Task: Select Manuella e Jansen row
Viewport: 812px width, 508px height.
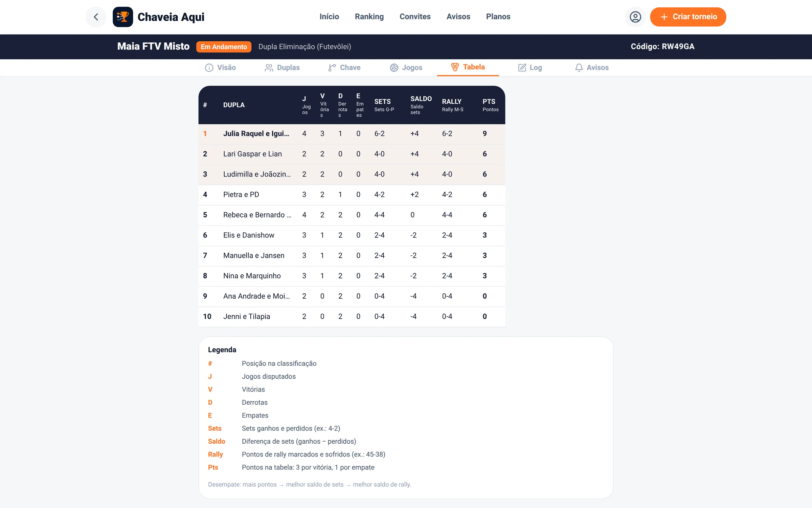Action: (x=352, y=256)
